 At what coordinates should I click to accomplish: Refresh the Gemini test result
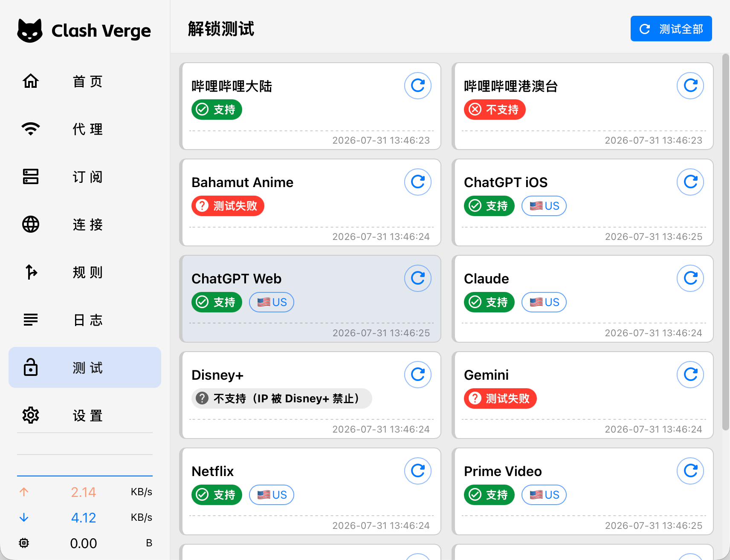click(x=690, y=375)
